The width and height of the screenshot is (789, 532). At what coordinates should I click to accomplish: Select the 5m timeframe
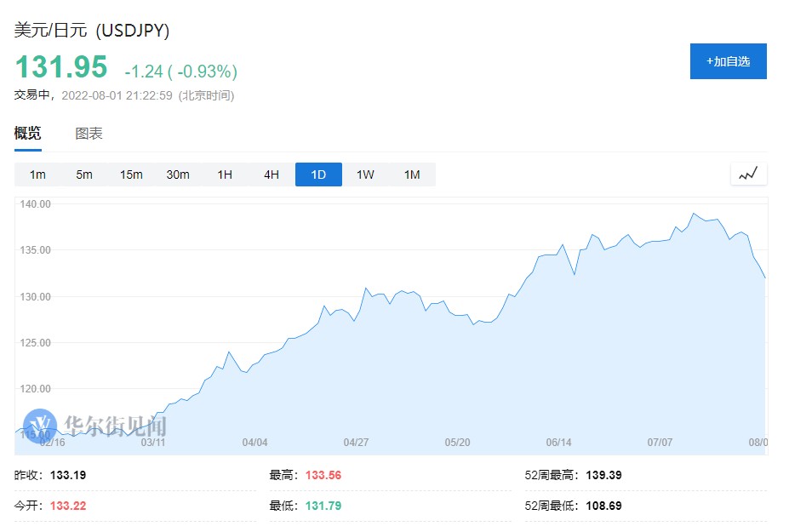click(84, 174)
